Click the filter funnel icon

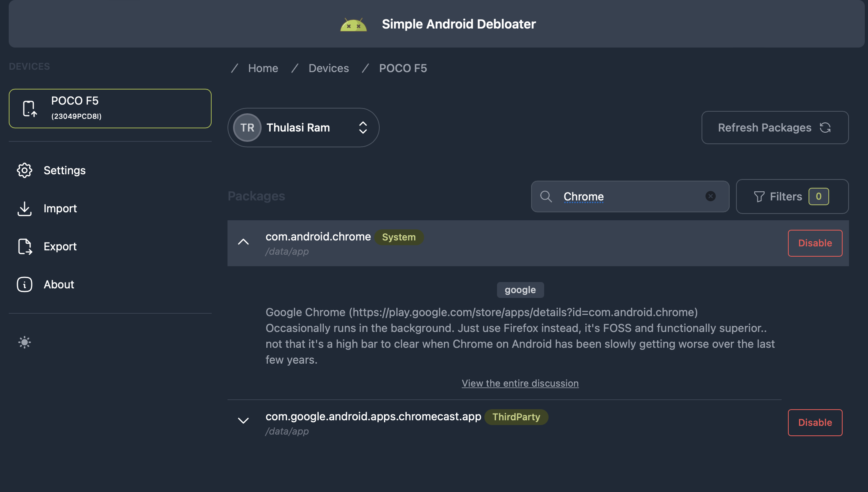click(x=759, y=196)
